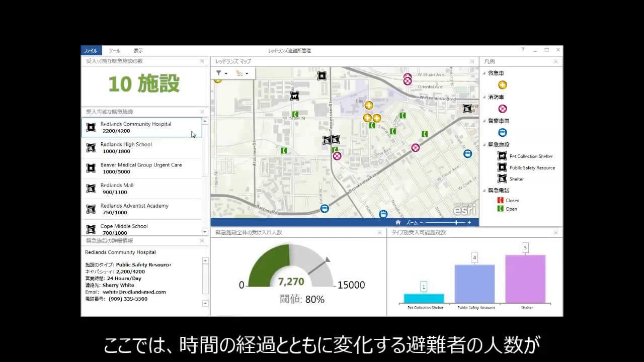Pin the レッドランズ マップ panel
Image resolution: width=644 pixels, height=362 pixels.
tap(471, 61)
